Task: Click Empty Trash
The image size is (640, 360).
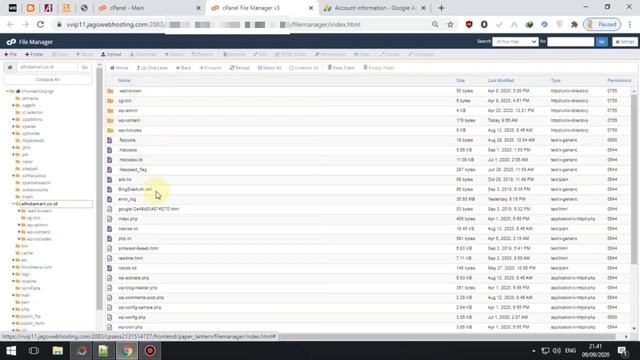Action: [379, 68]
